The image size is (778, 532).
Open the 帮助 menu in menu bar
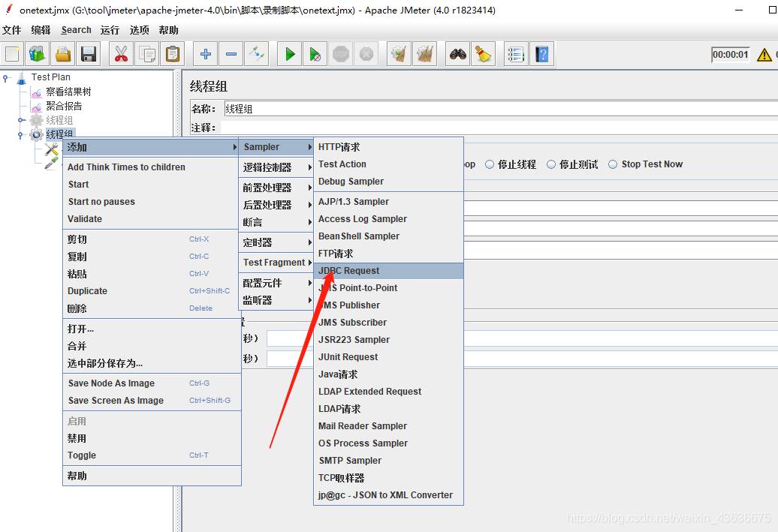[x=168, y=30]
